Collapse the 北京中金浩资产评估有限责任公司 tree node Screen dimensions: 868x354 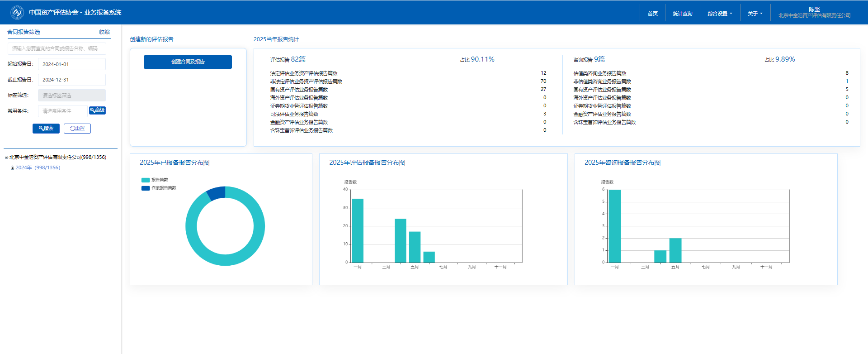coord(6,158)
